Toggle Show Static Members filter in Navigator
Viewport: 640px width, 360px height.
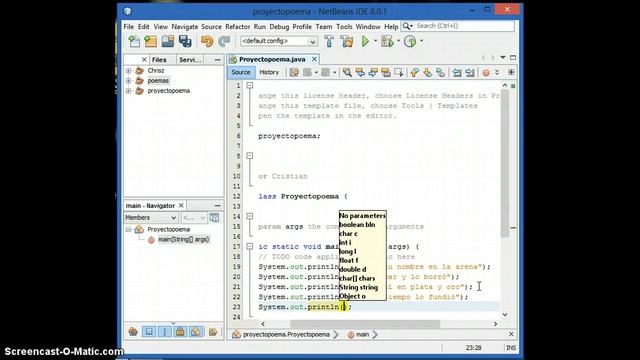[164, 331]
